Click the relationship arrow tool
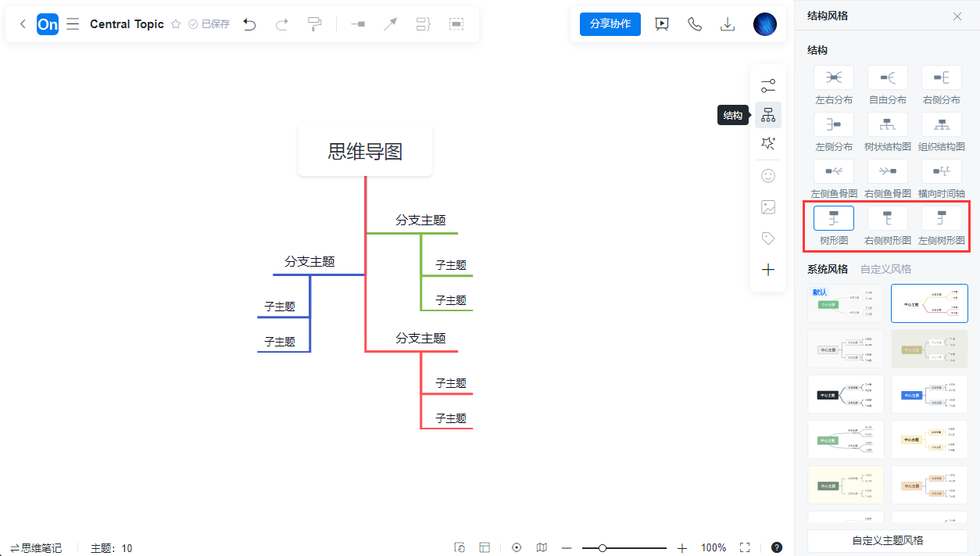Image resolution: width=980 pixels, height=556 pixels. [390, 24]
